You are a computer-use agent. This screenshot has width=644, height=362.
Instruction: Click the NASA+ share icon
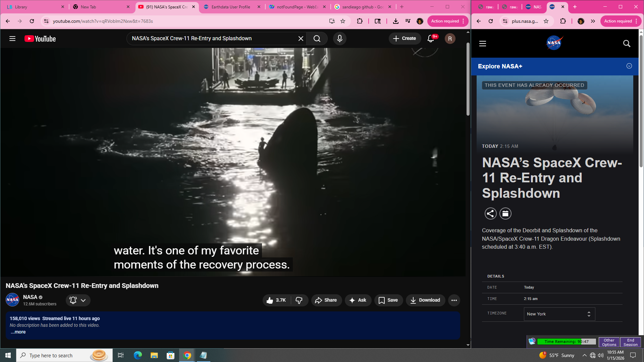[x=490, y=214]
